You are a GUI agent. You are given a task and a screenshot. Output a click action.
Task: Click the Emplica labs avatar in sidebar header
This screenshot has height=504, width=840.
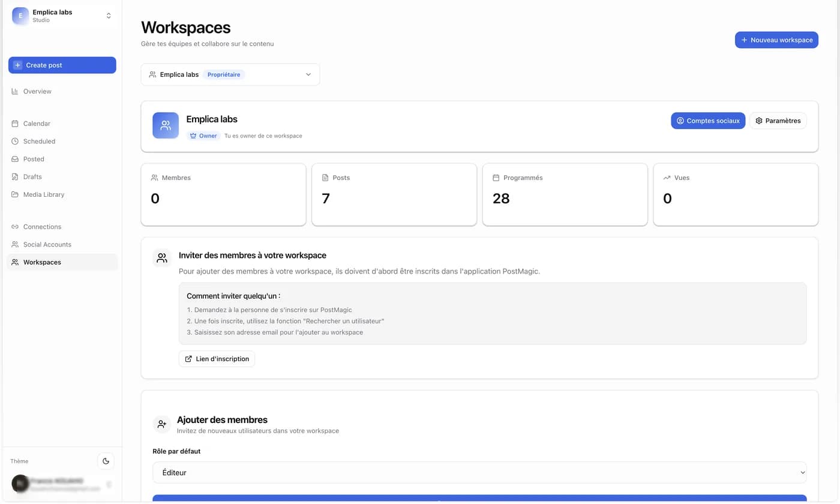(x=20, y=16)
